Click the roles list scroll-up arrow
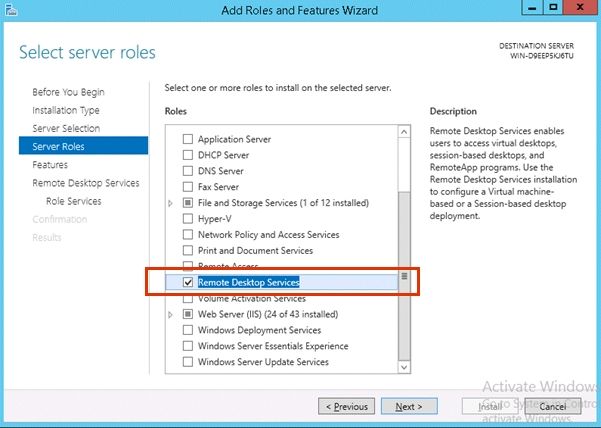The image size is (601, 428). point(404,132)
